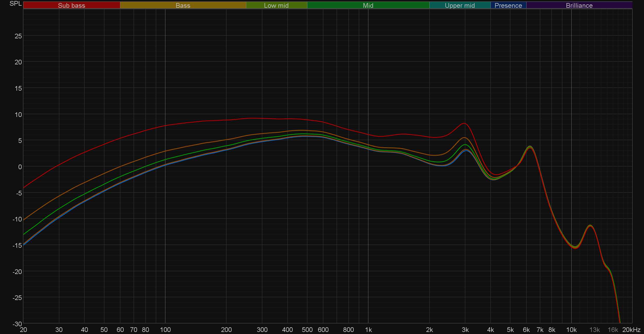Screen dimensions: 644x334
Task: Select the Presence band header
Action: click(508, 5)
